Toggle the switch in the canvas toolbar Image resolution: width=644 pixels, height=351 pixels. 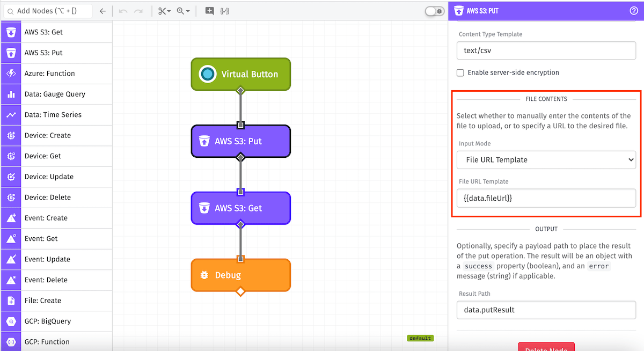pyautogui.click(x=434, y=11)
